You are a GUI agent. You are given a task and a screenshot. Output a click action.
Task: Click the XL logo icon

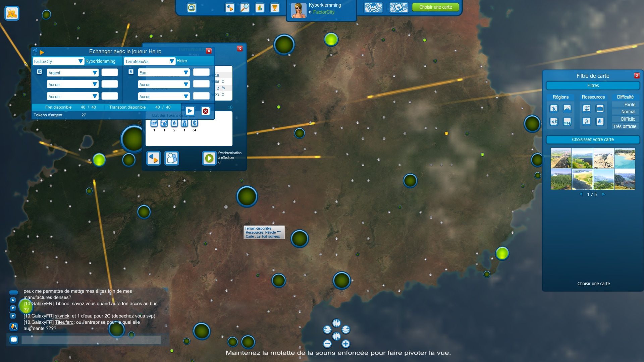pyautogui.click(x=12, y=13)
